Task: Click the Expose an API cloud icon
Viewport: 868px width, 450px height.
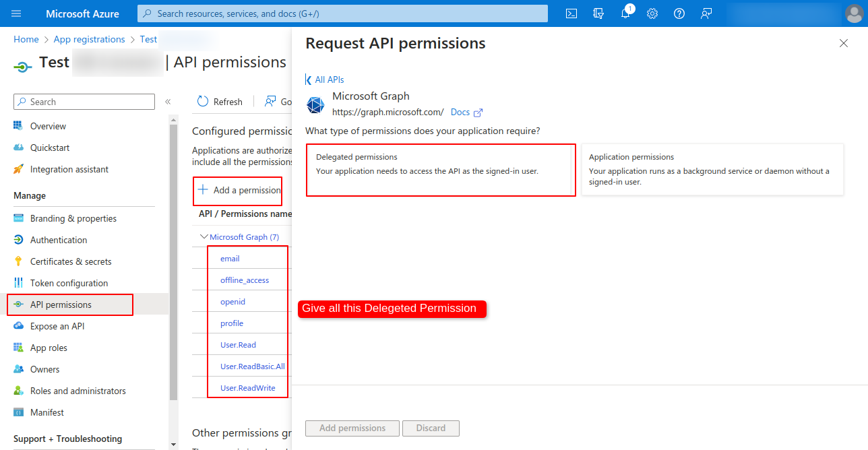Action: tap(18, 326)
